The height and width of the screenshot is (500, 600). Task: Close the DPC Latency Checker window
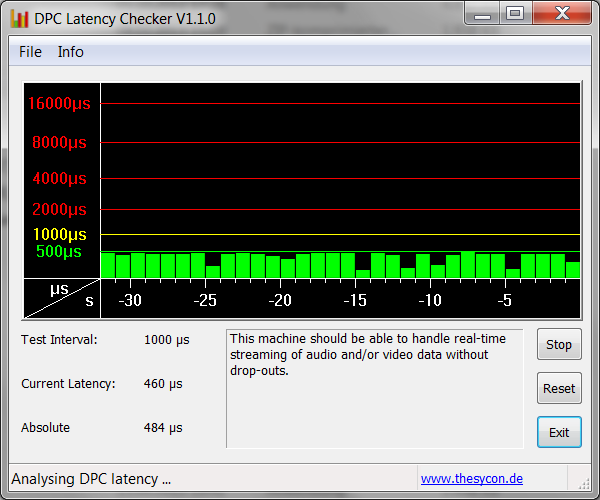562,14
